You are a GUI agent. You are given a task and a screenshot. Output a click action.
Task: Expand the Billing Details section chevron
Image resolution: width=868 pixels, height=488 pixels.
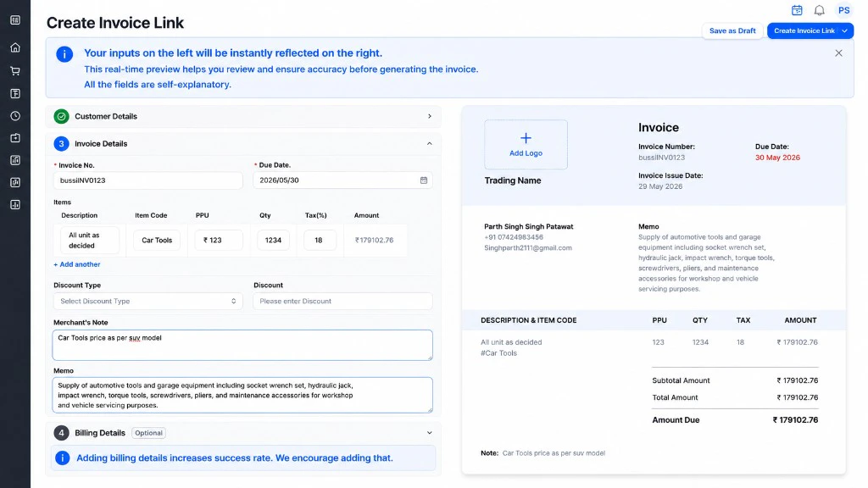(x=430, y=433)
